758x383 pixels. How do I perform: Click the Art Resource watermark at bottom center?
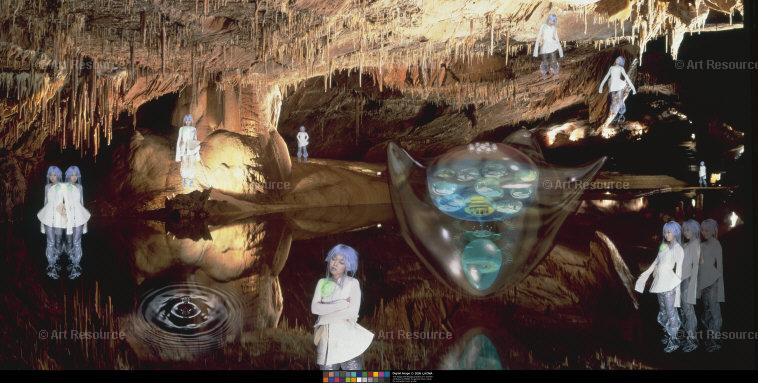point(415,335)
